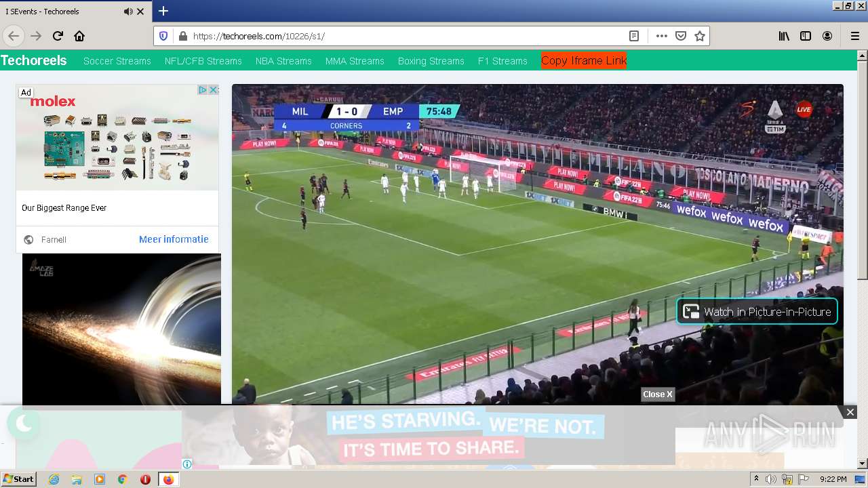Click the Close X overlay button
Screen dimensions: 868x488
coord(658,394)
